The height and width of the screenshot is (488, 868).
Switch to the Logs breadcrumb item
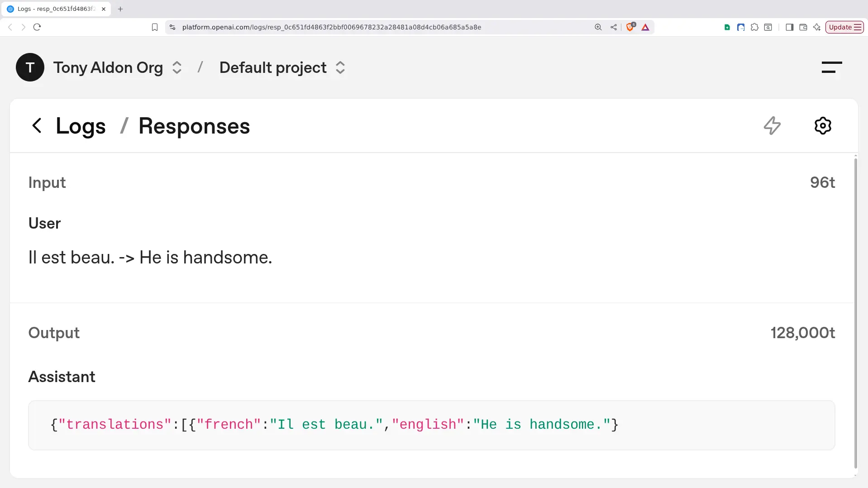pos(80,126)
